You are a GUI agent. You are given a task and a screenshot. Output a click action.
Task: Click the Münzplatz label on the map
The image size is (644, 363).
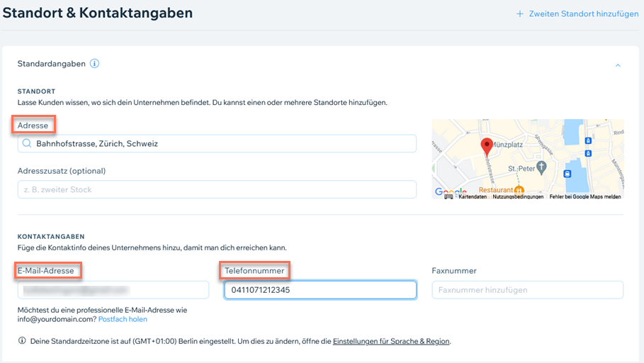[x=508, y=145]
